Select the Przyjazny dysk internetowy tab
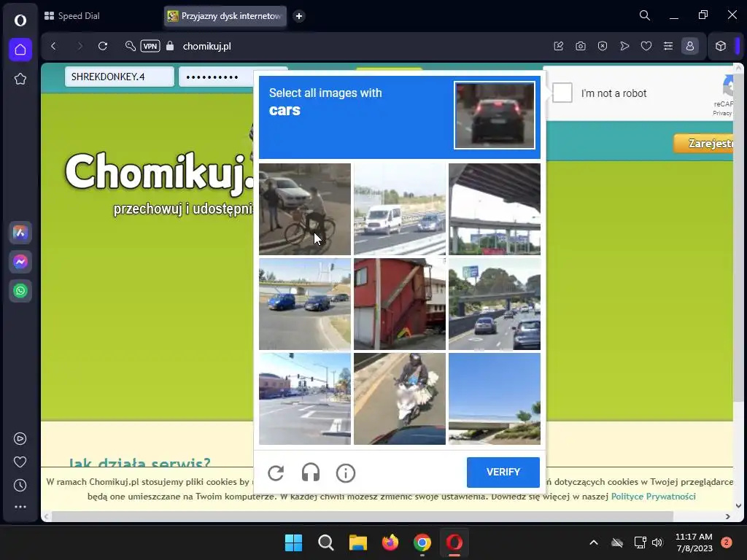 [225, 16]
